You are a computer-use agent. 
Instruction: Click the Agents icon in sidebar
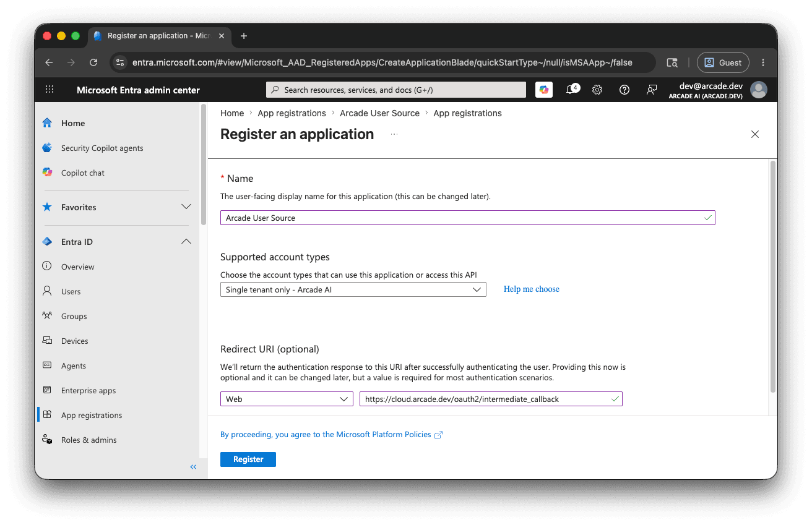click(47, 365)
